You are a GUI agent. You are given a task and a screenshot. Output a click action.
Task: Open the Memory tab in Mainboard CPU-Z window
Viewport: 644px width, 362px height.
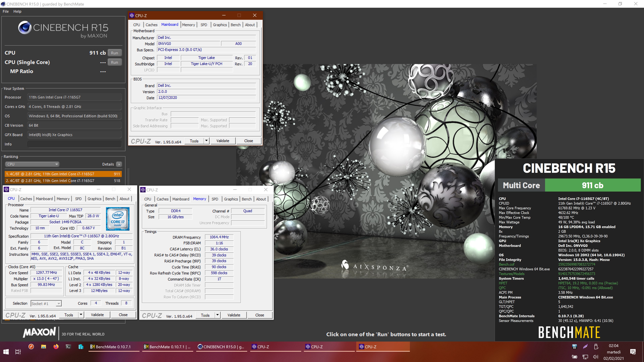click(x=189, y=25)
